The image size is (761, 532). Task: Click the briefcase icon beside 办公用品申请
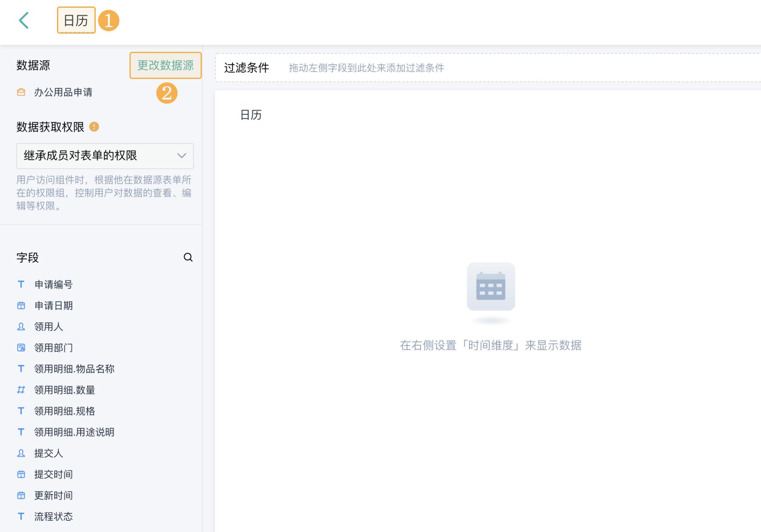coord(20,92)
